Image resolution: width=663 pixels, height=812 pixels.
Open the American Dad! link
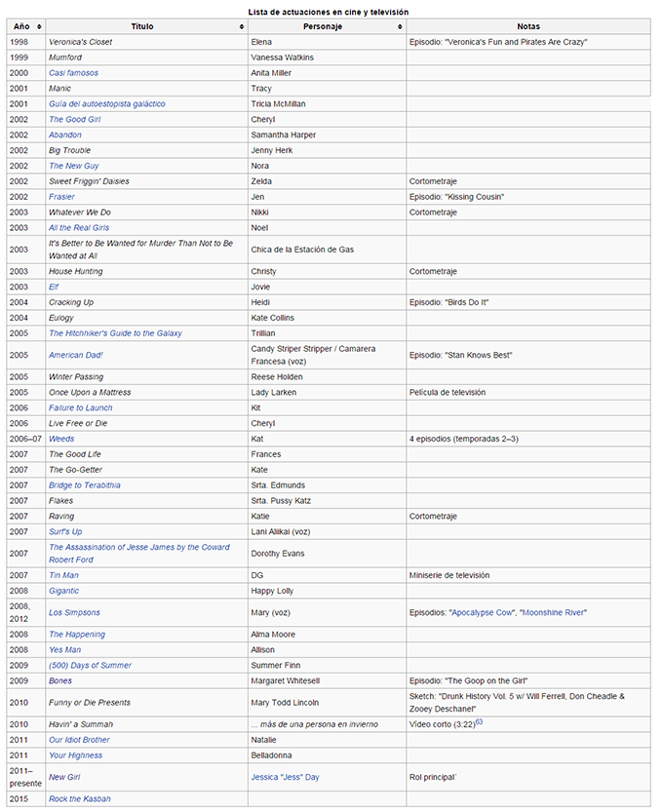[76, 355]
